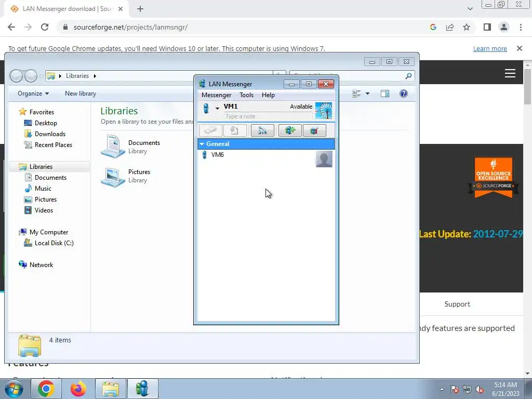Select Recent Places in the navigation pane

point(54,144)
